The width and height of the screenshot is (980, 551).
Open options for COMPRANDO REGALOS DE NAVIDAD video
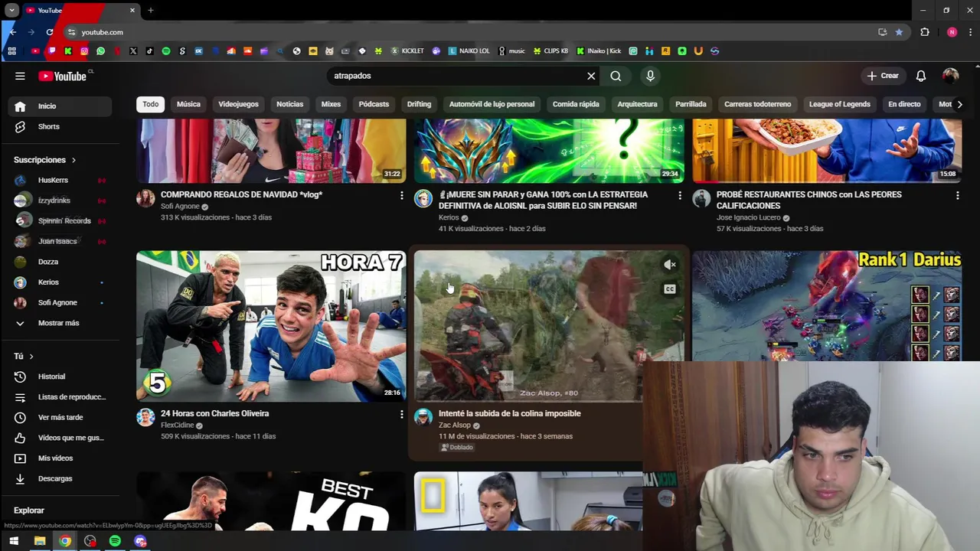point(401,196)
